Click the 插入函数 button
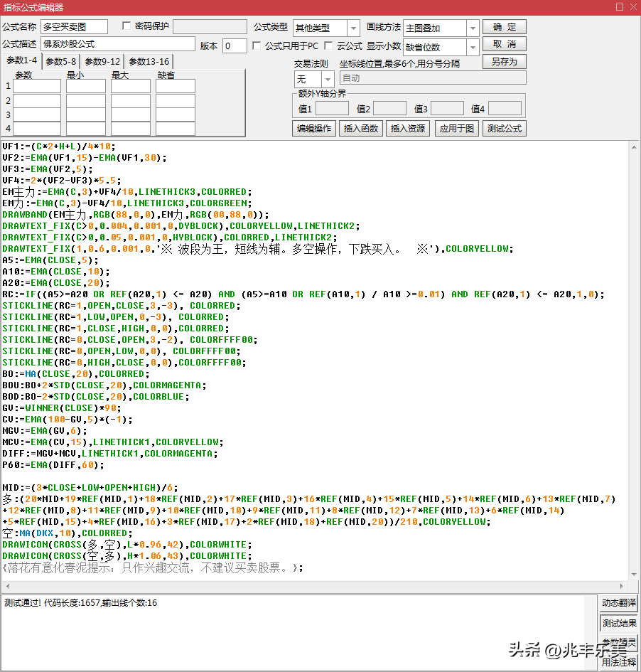The height and width of the screenshot is (672, 641). 360,128
